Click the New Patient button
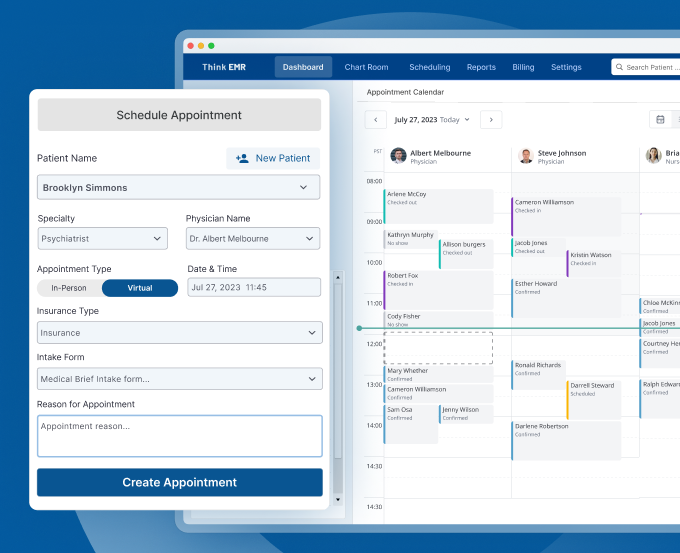Image resolution: width=680 pixels, height=553 pixels. 273,158
